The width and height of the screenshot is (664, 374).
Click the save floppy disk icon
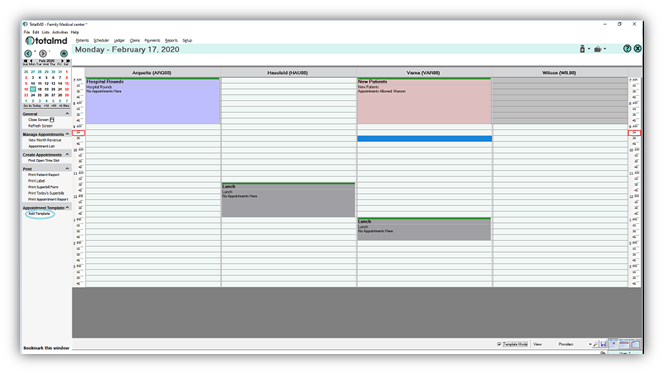tap(603, 344)
